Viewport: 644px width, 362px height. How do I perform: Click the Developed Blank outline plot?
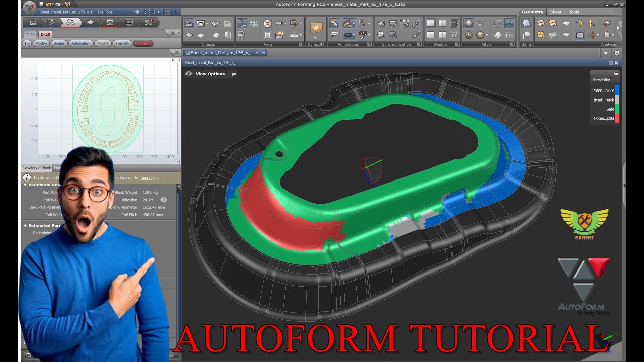(x=108, y=109)
